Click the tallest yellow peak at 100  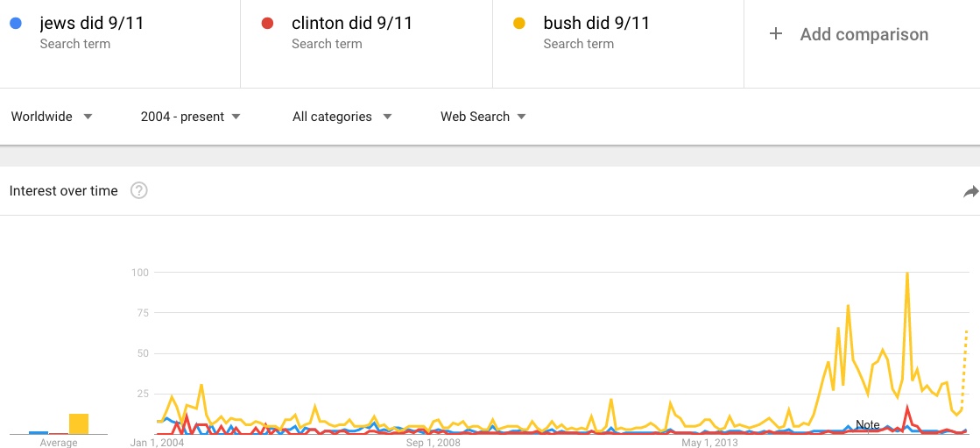(906, 274)
